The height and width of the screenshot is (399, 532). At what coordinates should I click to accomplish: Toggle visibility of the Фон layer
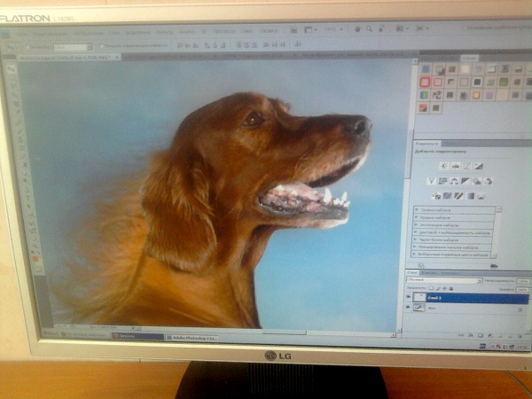click(x=409, y=308)
